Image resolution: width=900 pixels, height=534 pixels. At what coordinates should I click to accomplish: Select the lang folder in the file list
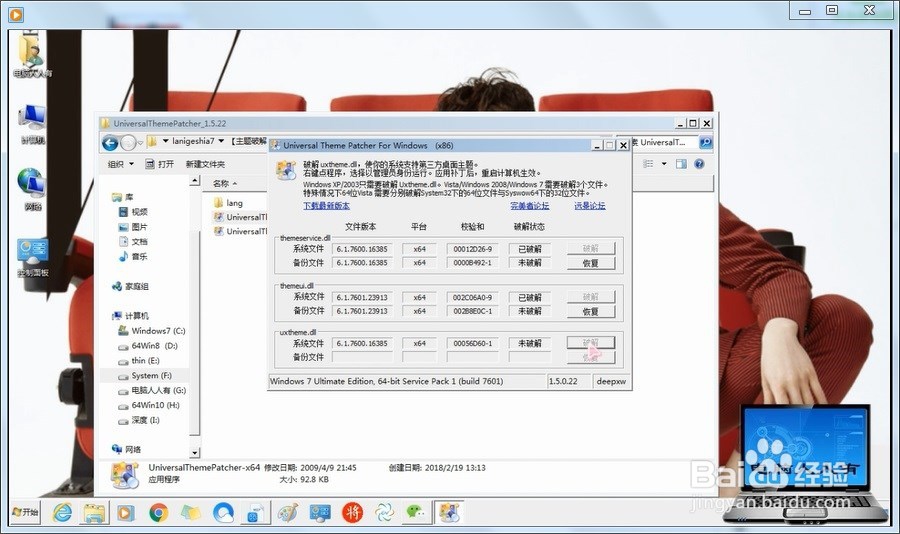point(228,203)
